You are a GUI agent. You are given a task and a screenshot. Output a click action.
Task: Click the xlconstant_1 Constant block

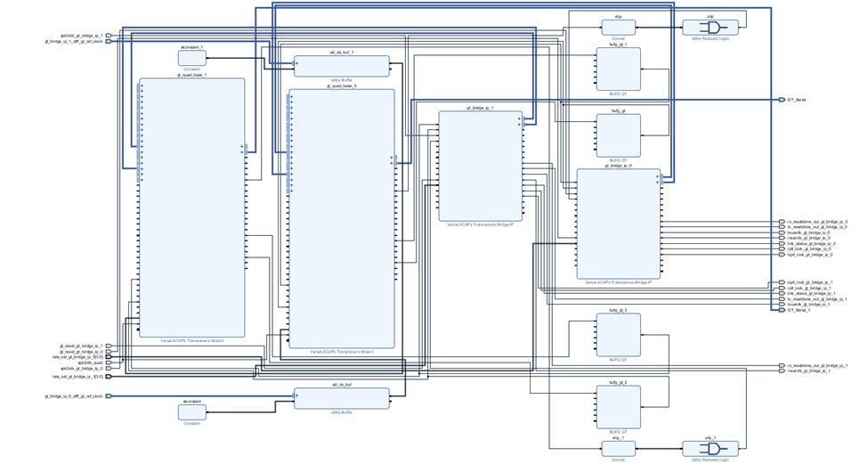(191, 58)
